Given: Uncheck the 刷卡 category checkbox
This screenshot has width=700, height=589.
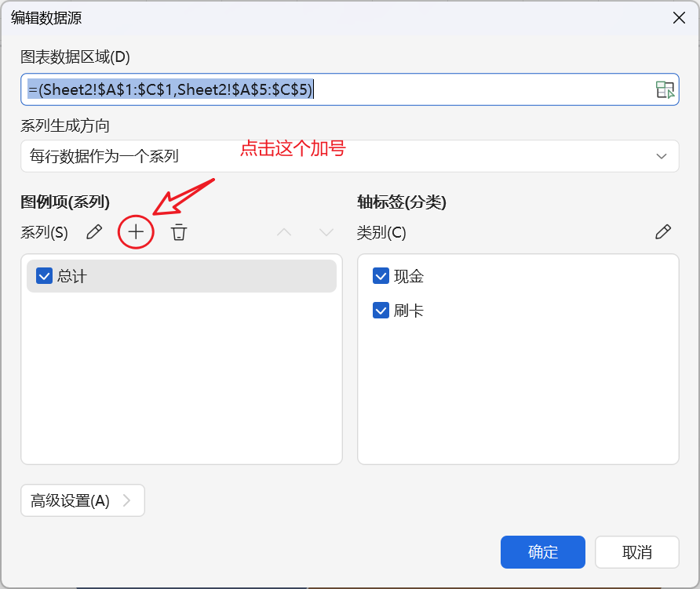Looking at the screenshot, I should coord(381,310).
